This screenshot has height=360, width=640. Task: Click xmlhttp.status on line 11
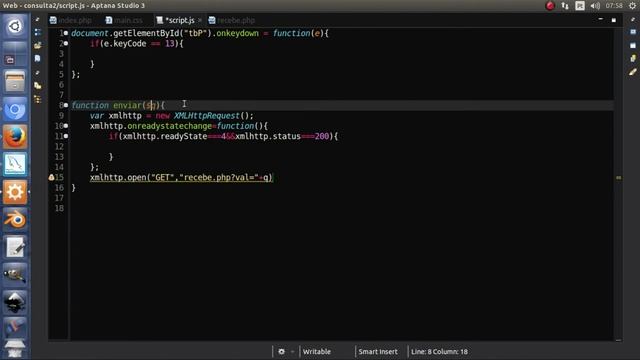click(x=268, y=136)
